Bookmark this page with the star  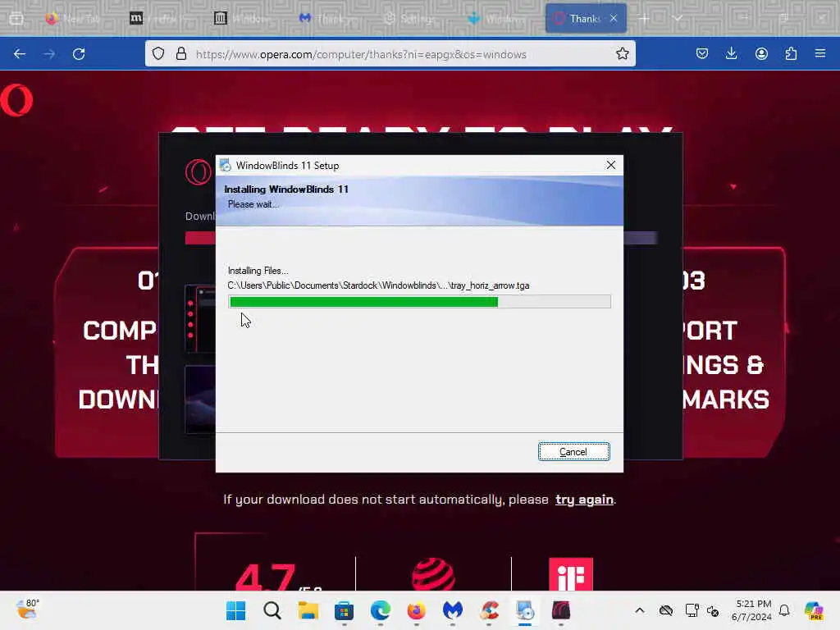click(x=622, y=53)
